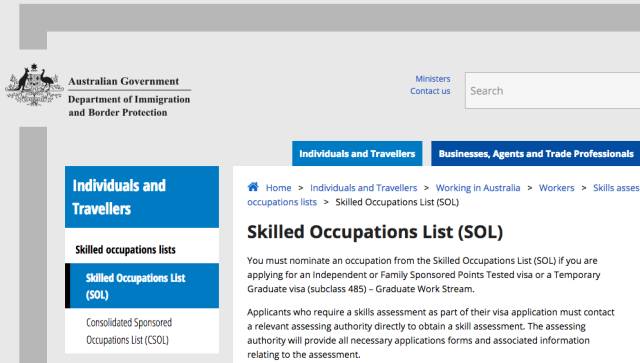Click the Ministers link
The height and width of the screenshot is (363, 640).
tap(433, 79)
